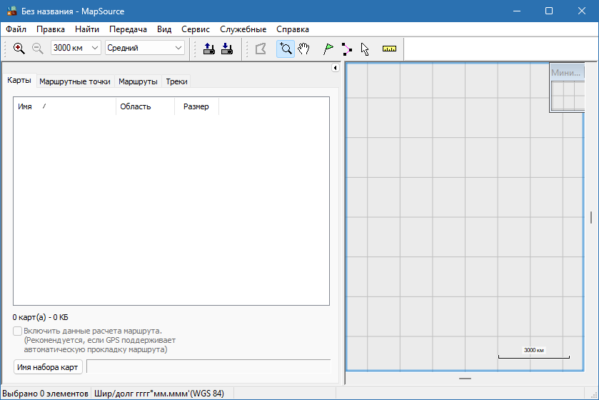Switch to the Маршрутные точки tab

[x=75, y=81]
